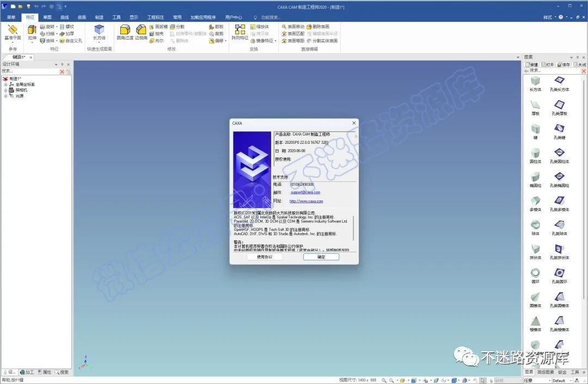Viewport: 588px width, 384px height.
Task: Pick the 圆柱体 cylinder from the library
Action: point(535,156)
